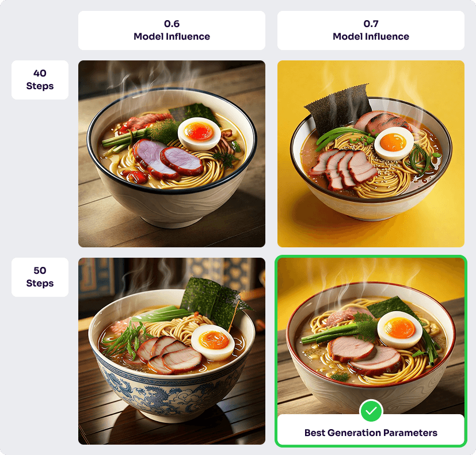Click the 40 Steps row label
The width and height of the screenshot is (476, 455).
(40, 80)
